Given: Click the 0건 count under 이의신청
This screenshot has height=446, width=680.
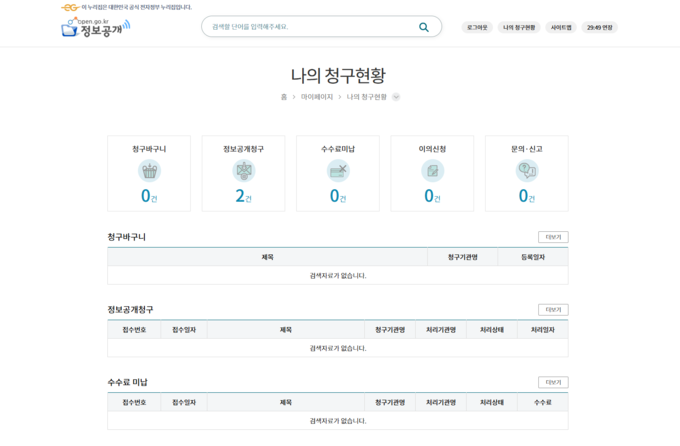Looking at the screenshot, I should tap(432, 196).
